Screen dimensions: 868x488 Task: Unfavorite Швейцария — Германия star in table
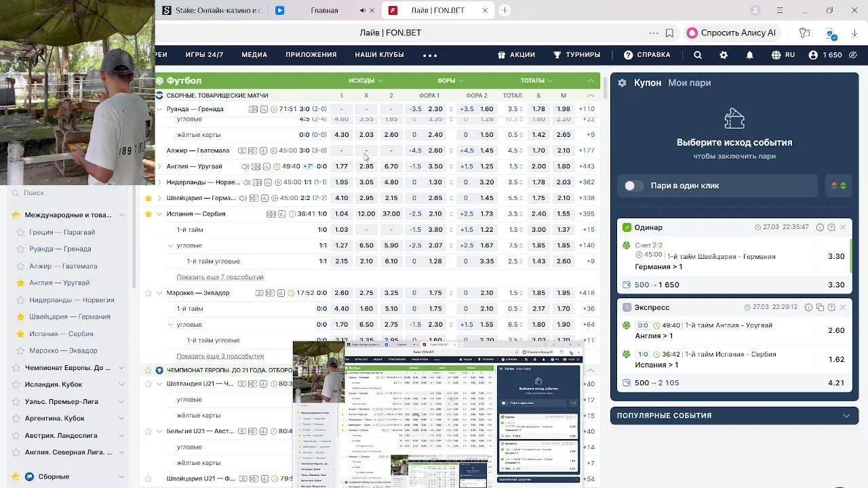(149, 199)
